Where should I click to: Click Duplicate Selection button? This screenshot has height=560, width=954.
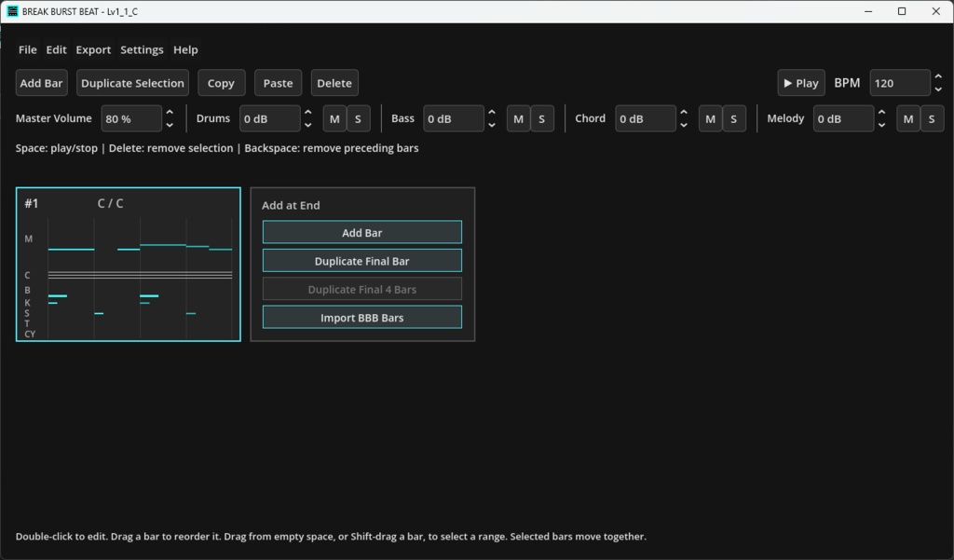(132, 83)
